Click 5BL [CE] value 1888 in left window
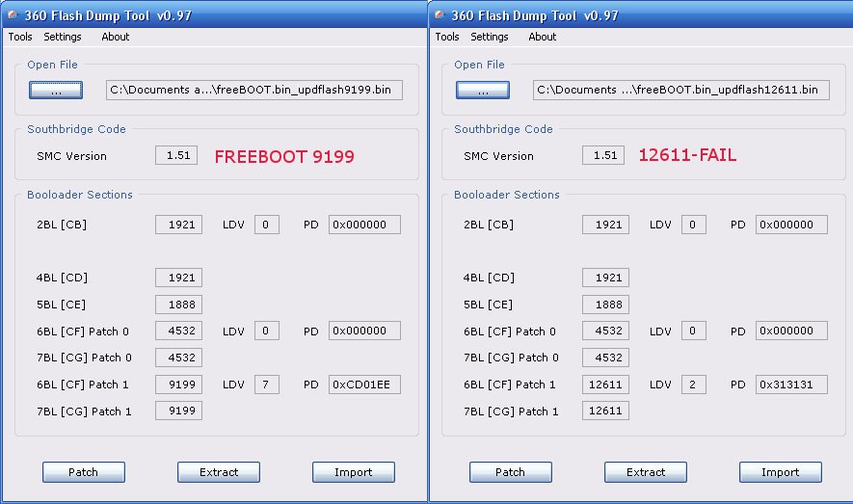Screen dimensions: 853x504 [x=178, y=305]
